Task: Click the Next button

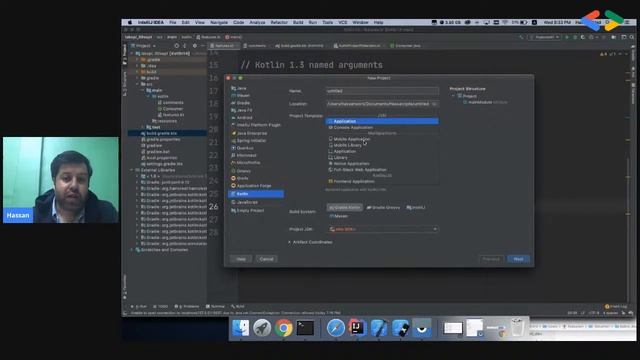Action: pyautogui.click(x=518, y=259)
